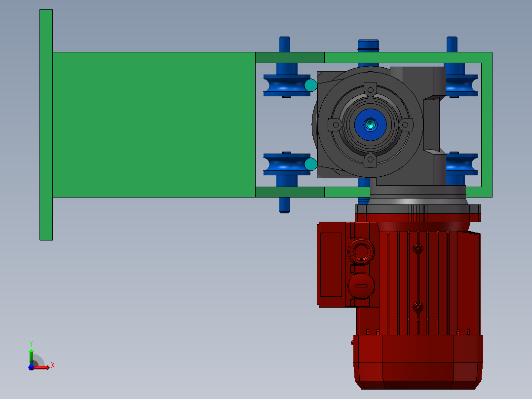Select the blue shaft end below the frame
The height and width of the screenshot is (399, 532).
tap(285, 205)
